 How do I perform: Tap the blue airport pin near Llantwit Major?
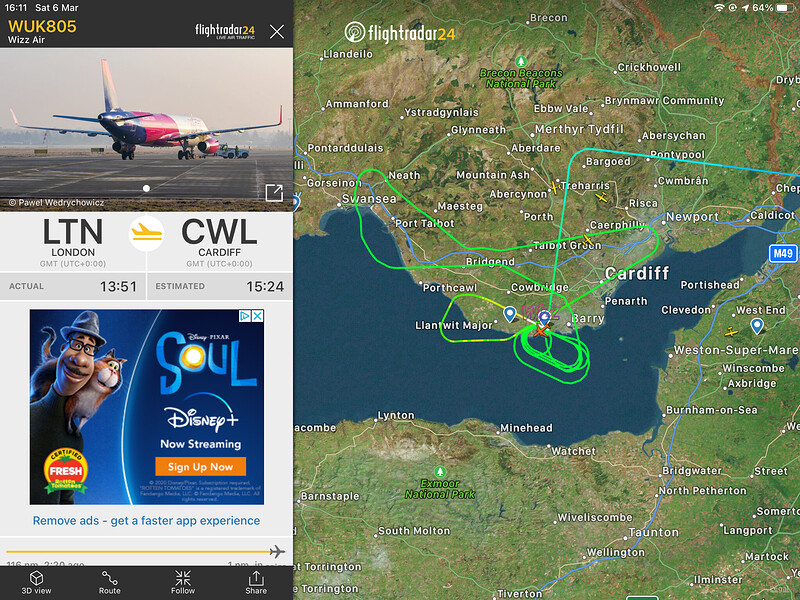(509, 314)
